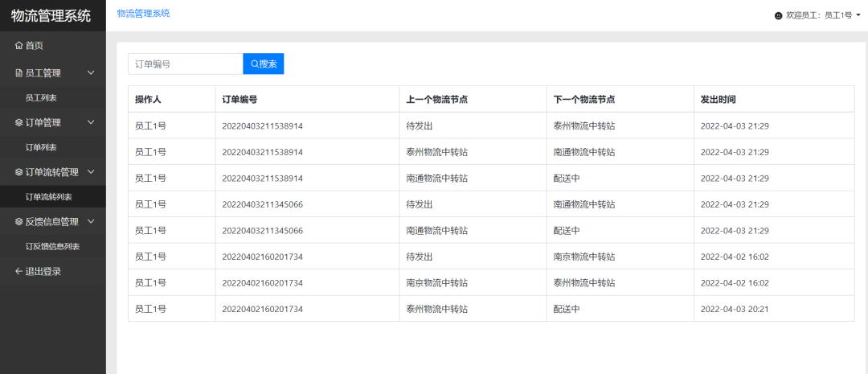Click the smiley icon beside 欢迎员工
The height and width of the screenshot is (374, 868).
coord(778,16)
